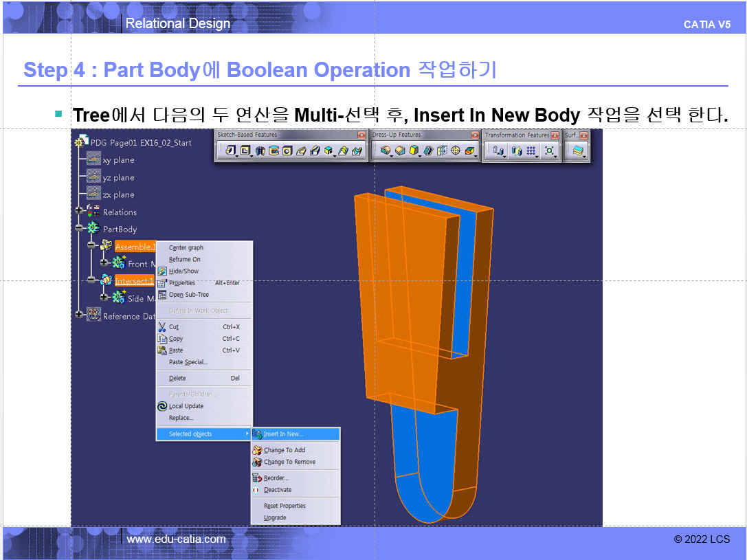The width and height of the screenshot is (747, 560).
Task: Choose Insert In New from the submenu
Action: (x=283, y=434)
